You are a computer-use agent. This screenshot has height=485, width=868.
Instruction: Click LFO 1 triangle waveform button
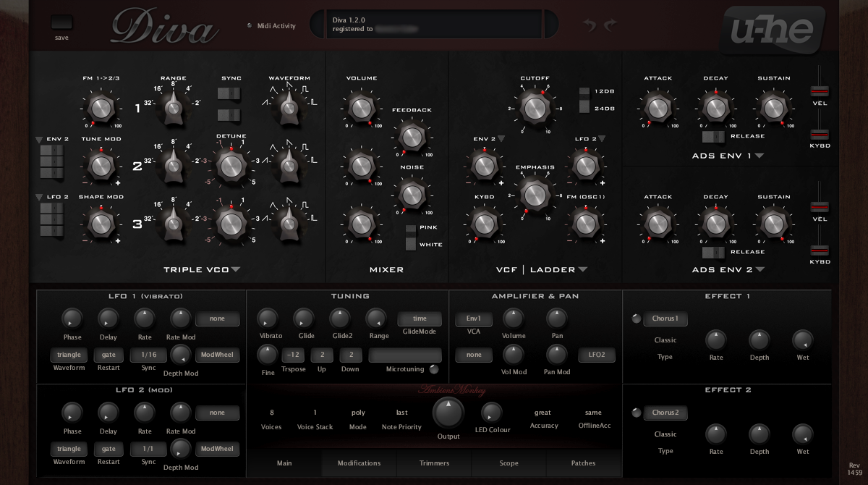[69, 355]
